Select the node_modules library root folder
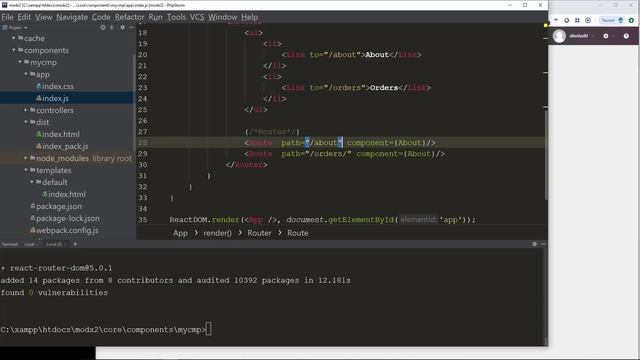 tap(81, 158)
